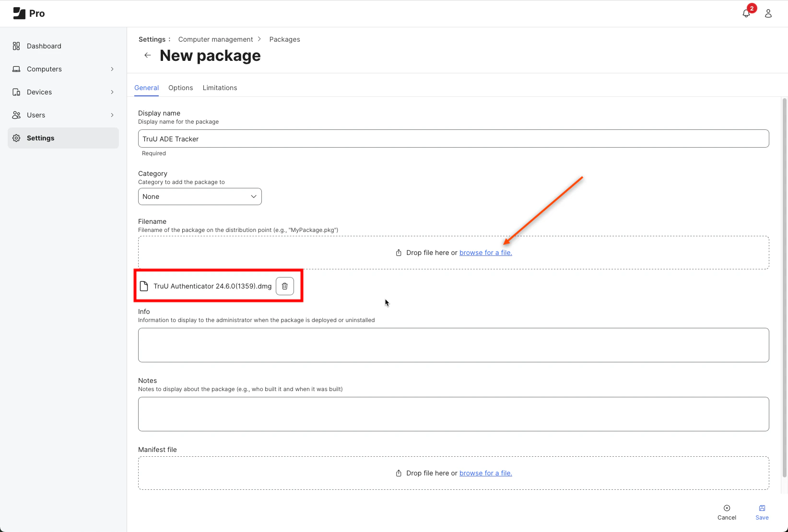
Task: Expand the Users sidebar section
Action: tap(112, 115)
